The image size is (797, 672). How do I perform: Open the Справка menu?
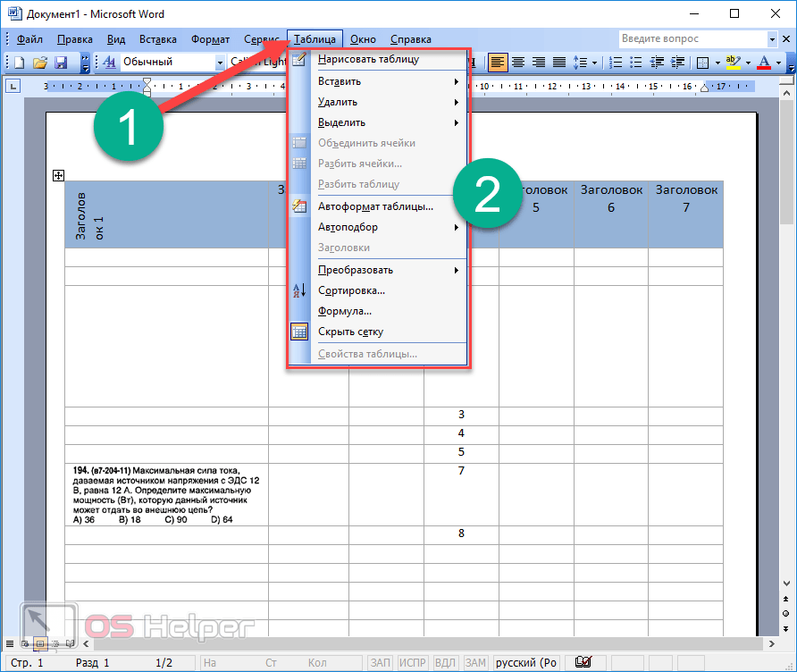tap(411, 39)
